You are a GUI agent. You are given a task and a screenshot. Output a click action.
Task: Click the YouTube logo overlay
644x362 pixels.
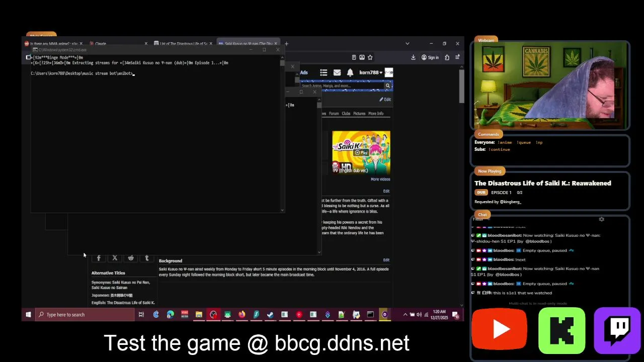click(x=499, y=329)
